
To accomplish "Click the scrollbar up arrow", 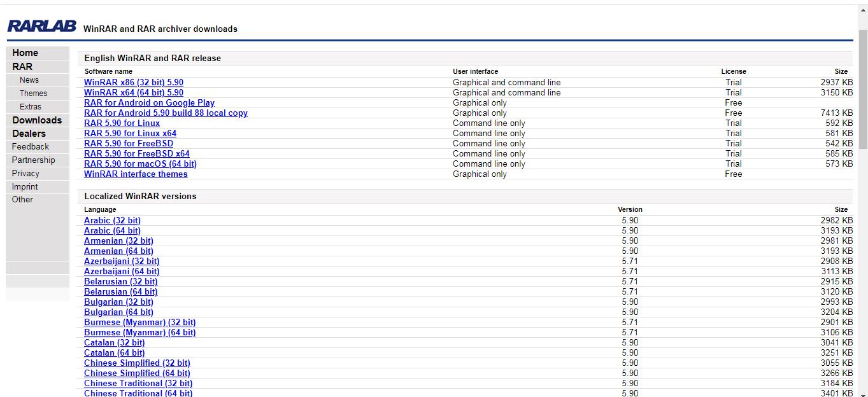I will pyautogui.click(x=863, y=10).
